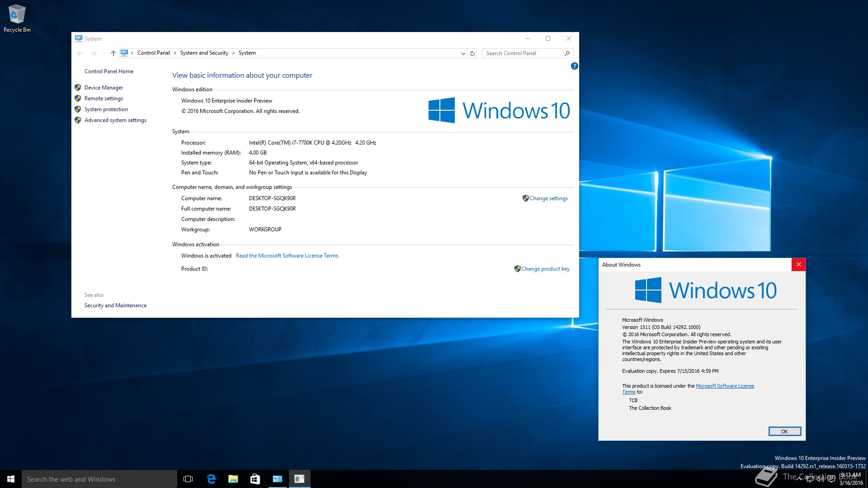Click the Start button on taskbar

(x=11, y=479)
